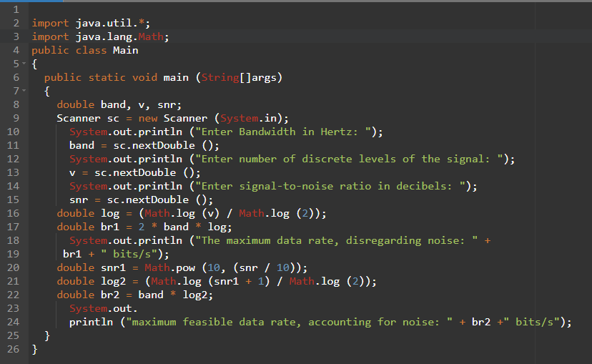Click line number 16 in the gutter
This screenshot has width=592, height=364.
pos(13,213)
